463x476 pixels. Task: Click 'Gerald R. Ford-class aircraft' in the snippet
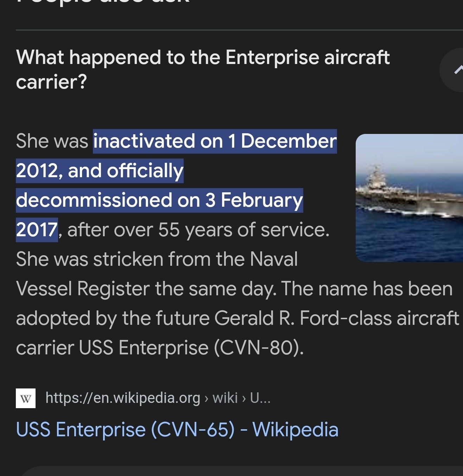pos(336,319)
